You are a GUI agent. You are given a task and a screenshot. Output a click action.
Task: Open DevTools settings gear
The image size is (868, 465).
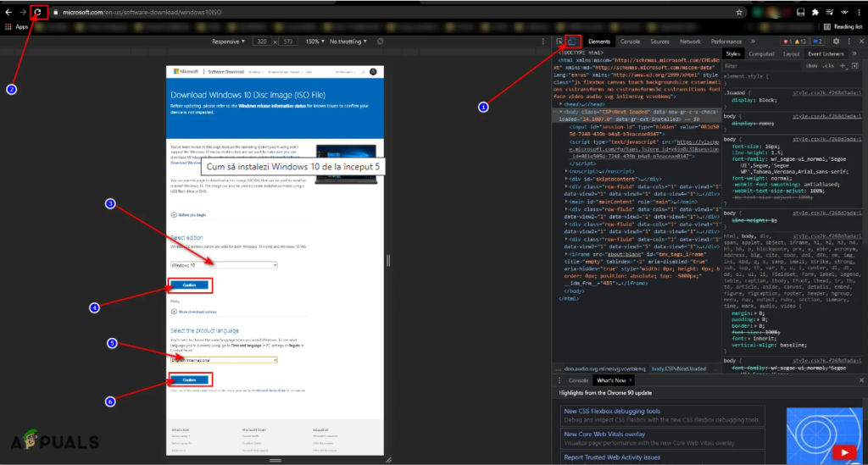836,41
